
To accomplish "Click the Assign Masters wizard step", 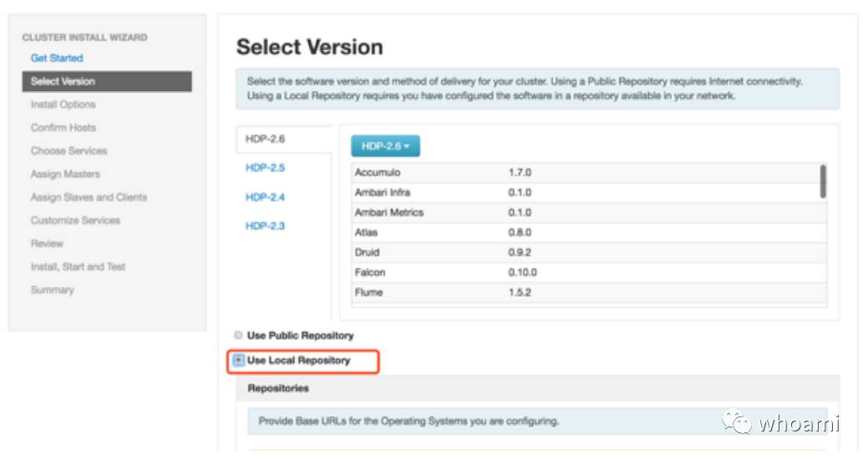I will point(65,174).
